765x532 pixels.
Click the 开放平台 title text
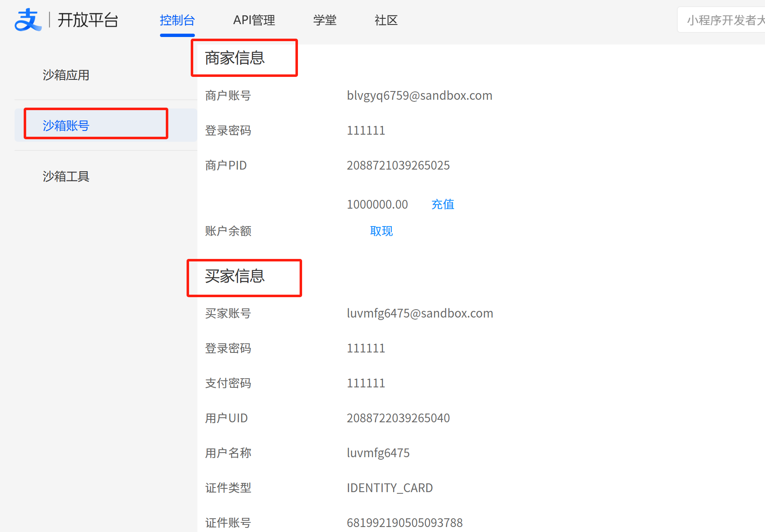(x=88, y=20)
